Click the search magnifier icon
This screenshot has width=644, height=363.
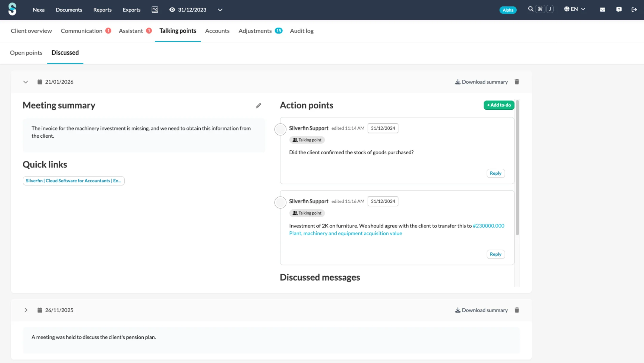530,9
